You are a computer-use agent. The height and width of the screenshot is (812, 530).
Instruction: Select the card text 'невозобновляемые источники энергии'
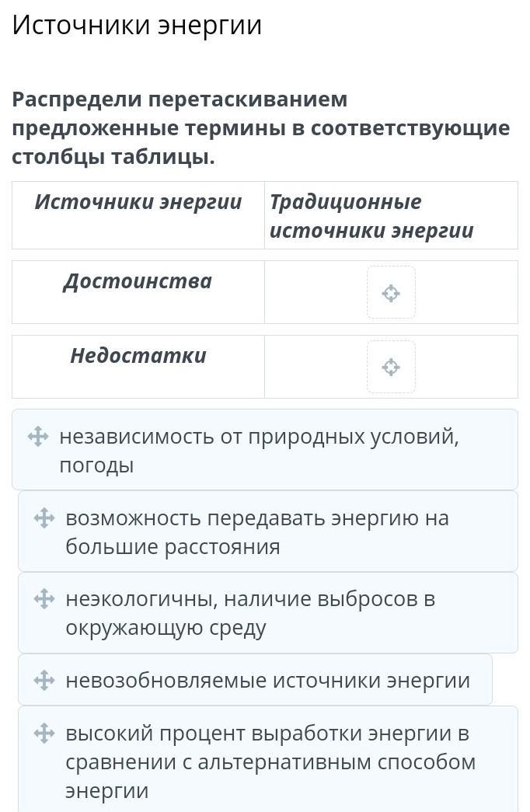(267, 681)
